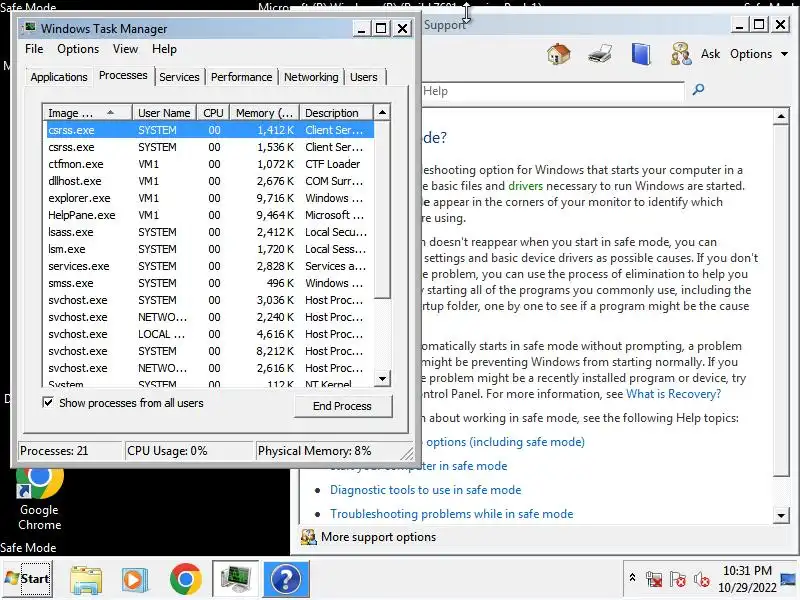Screen dimensions: 800x600
Task: Click the muted volume tray icon
Action: click(x=702, y=579)
